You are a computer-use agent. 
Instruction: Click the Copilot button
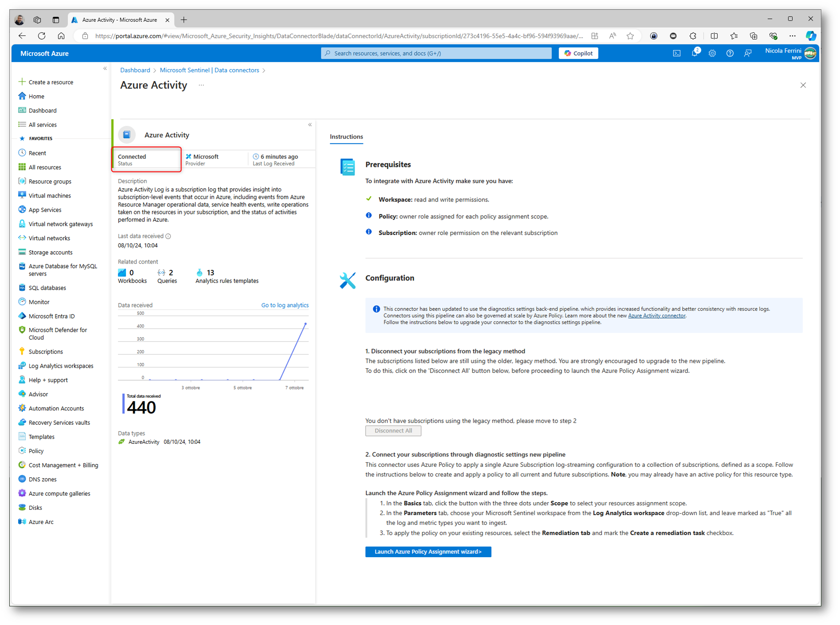578,53
